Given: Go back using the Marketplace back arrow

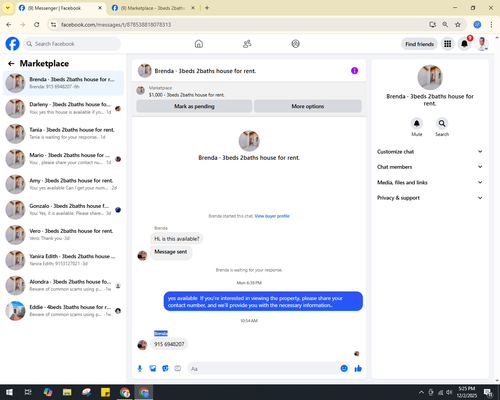Looking at the screenshot, I should pyautogui.click(x=11, y=63).
